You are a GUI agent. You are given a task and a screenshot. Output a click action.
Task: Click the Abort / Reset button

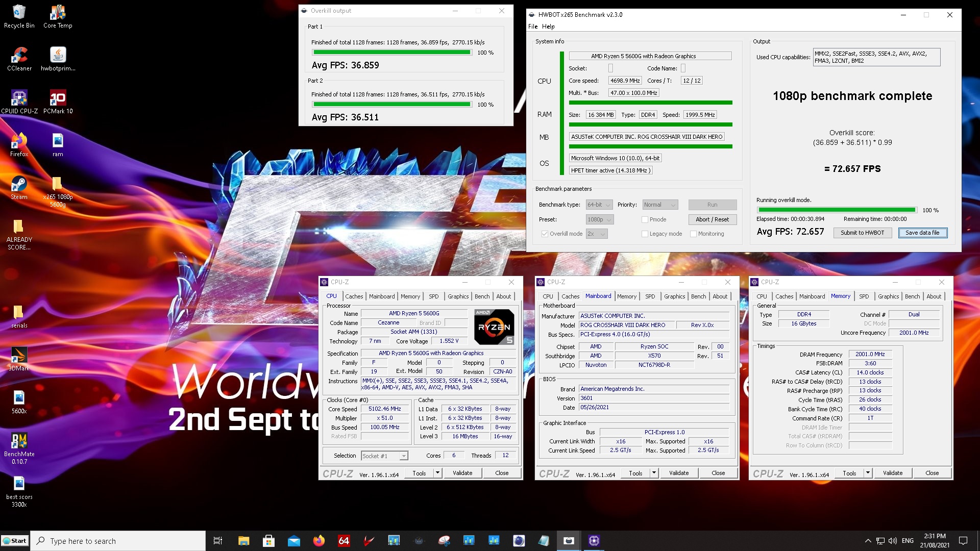(712, 219)
